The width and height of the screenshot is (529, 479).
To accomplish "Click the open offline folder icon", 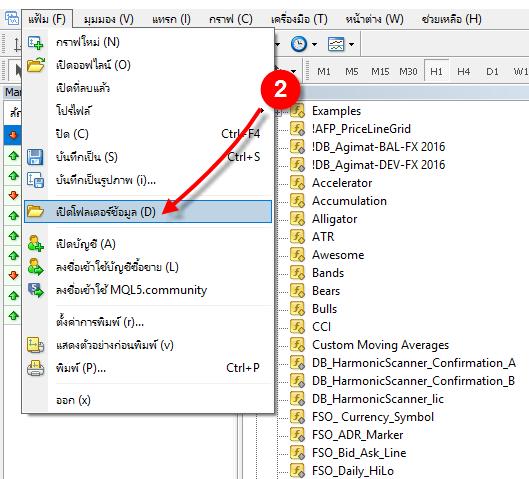I will [36, 65].
